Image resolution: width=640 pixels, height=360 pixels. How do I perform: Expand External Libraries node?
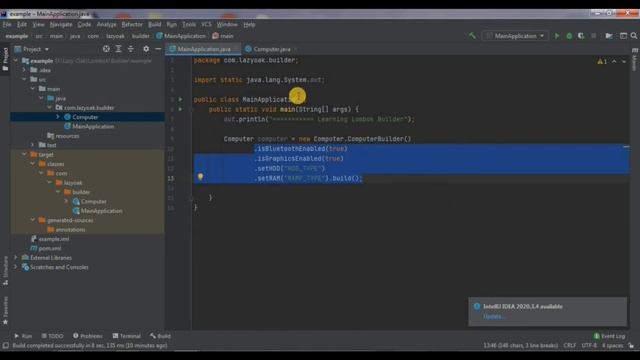[16, 258]
